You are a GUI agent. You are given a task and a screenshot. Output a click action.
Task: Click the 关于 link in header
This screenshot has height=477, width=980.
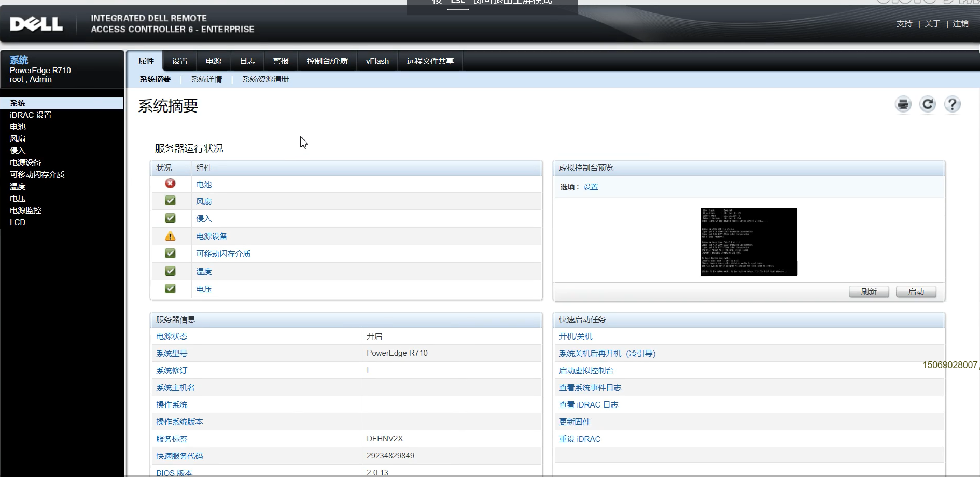(x=932, y=24)
